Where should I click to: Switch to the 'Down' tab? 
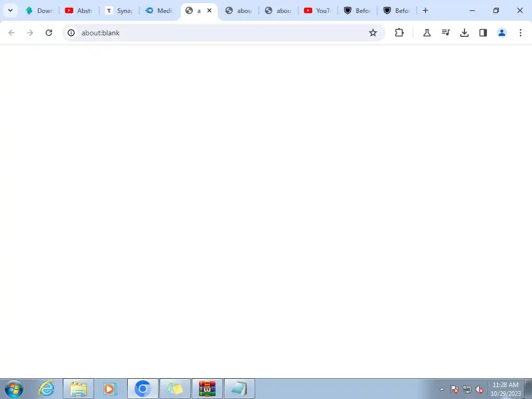[x=39, y=10]
